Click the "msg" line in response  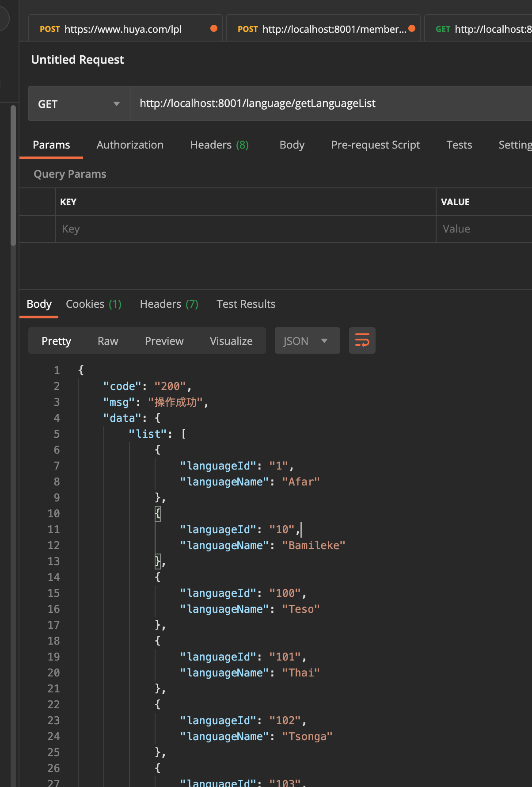156,402
